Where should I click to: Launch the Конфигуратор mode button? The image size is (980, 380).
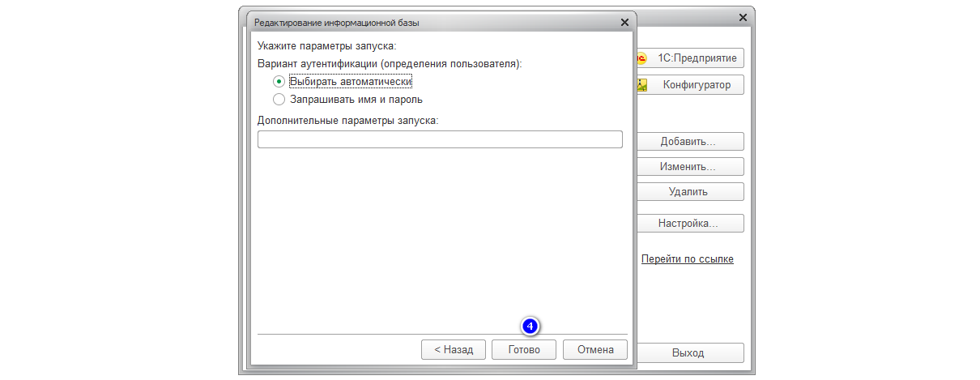tap(689, 85)
